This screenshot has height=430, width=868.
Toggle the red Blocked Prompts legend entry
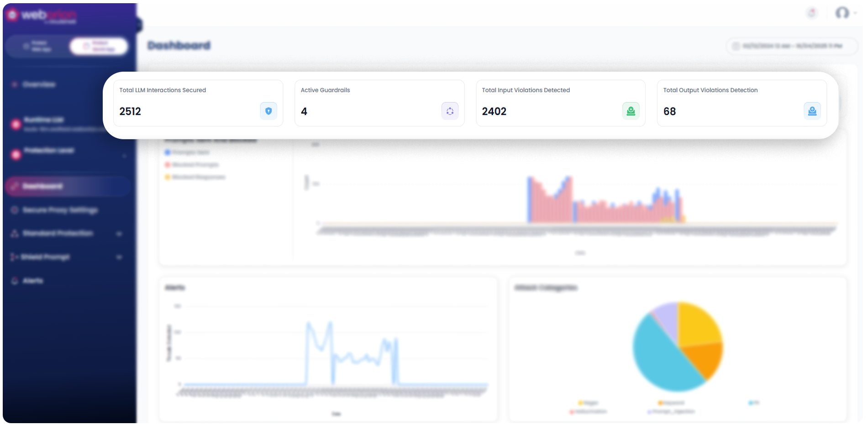coord(192,165)
